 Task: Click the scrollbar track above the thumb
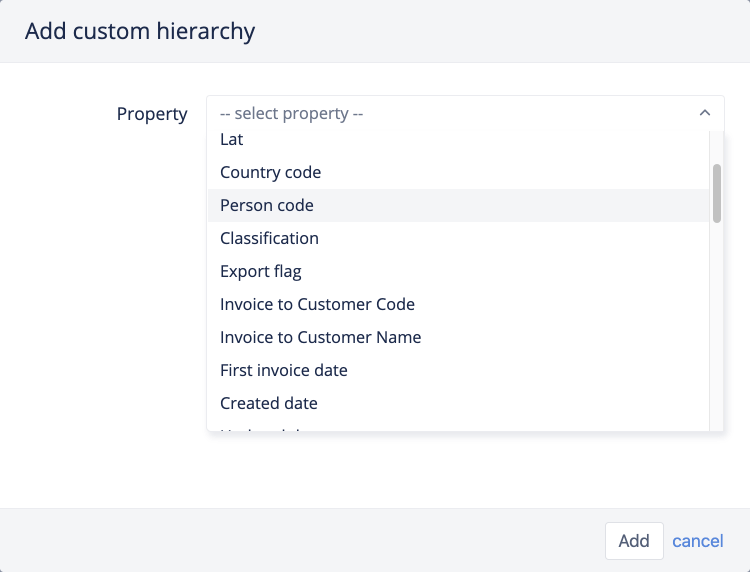pos(717,147)
